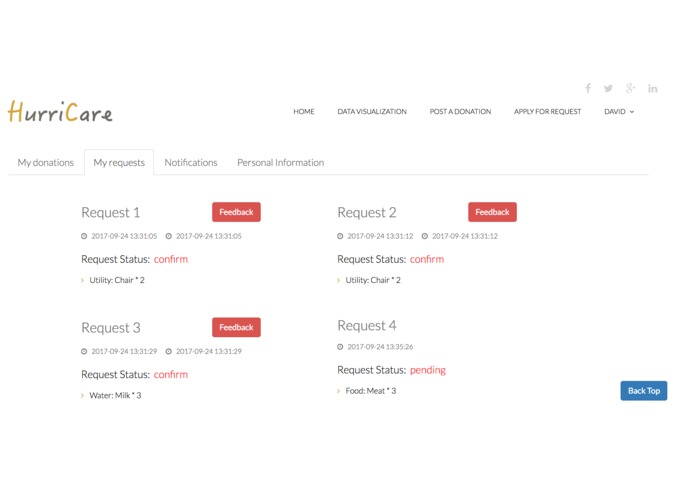This screenshot has width=695, height=494.
Task: Click the Request 3 heading
Action: (x=111, y=328)
